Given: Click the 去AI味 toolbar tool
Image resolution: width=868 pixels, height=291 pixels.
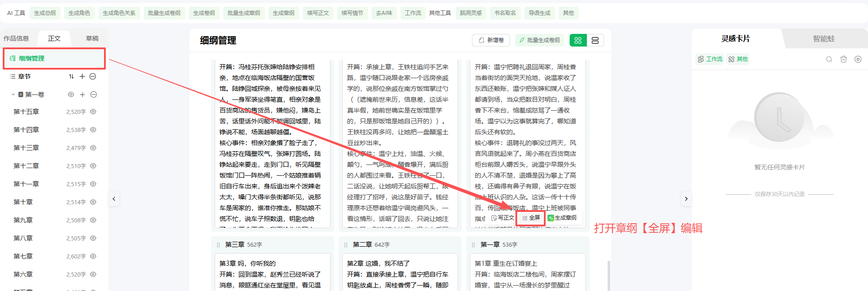Looking at the screenshot, I should tap(384, 13).
